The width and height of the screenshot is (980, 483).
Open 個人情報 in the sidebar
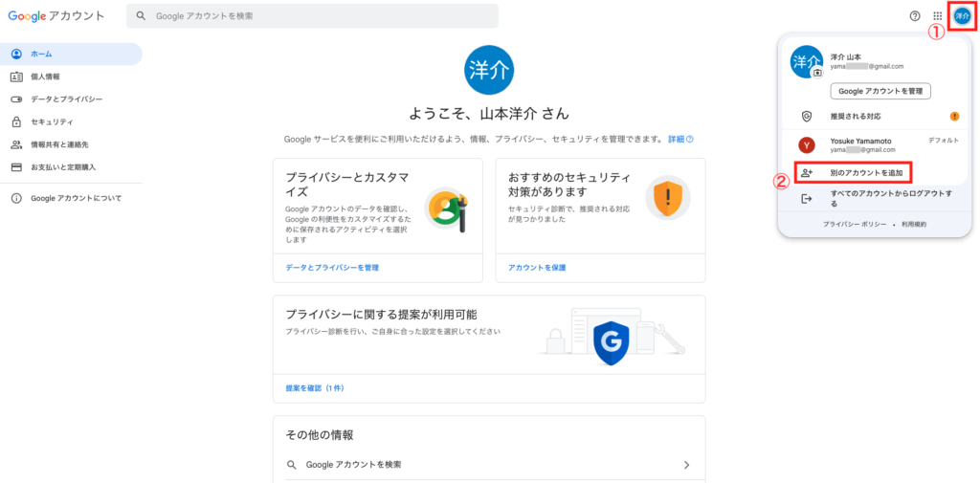(x=71, y=77)
